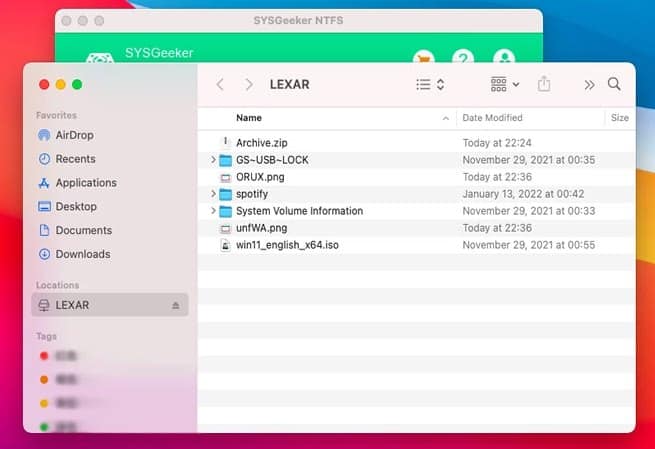
Task: Open the list view switcher control
Action: pyautogui.click(x=430, y=84)
